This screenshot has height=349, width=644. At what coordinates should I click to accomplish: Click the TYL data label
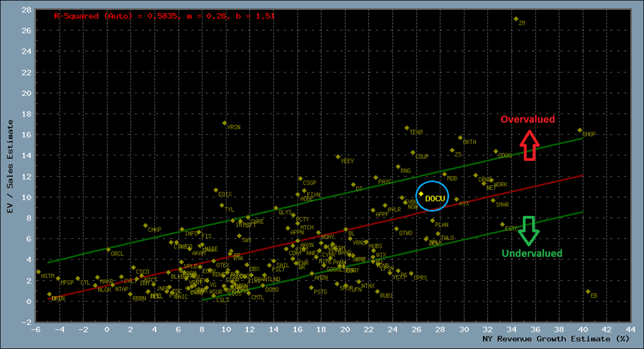[229, 209]
